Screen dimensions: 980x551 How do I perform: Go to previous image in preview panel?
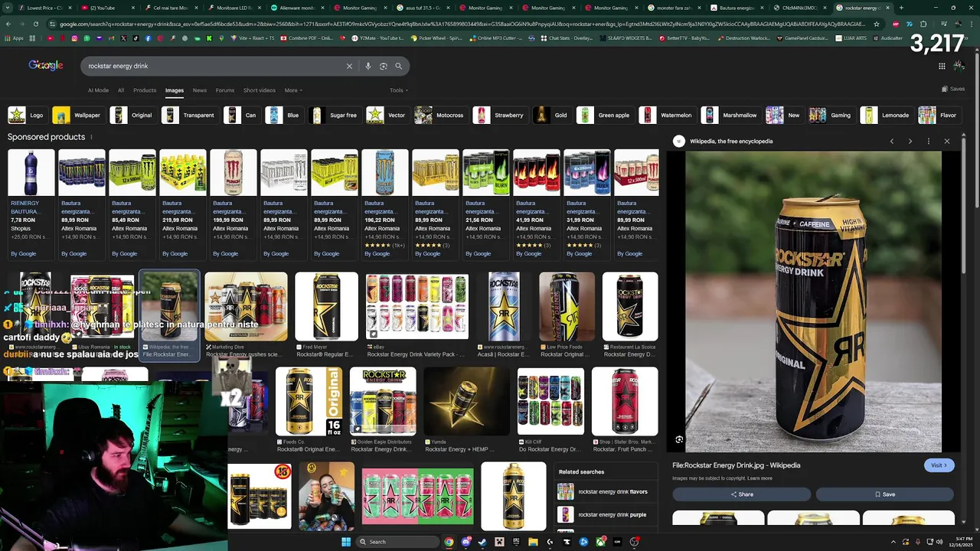(x=892, y=142)
